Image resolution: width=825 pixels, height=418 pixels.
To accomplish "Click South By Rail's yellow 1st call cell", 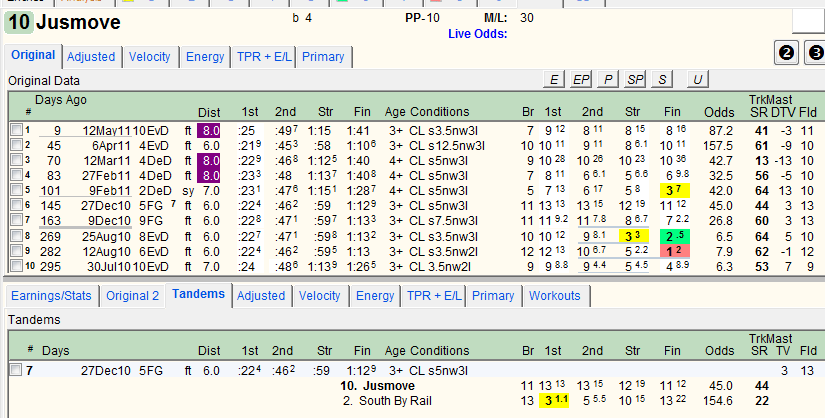I will click(x=554, y=401).
